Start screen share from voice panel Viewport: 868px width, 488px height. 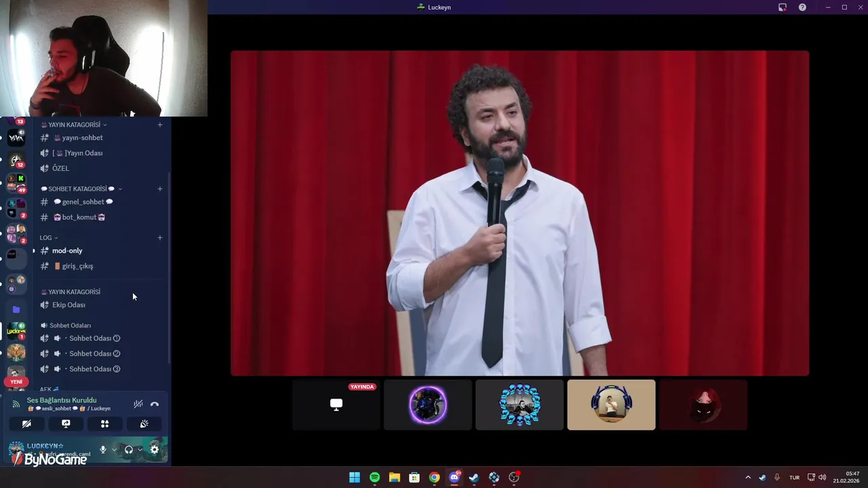(x=66, y=424)
